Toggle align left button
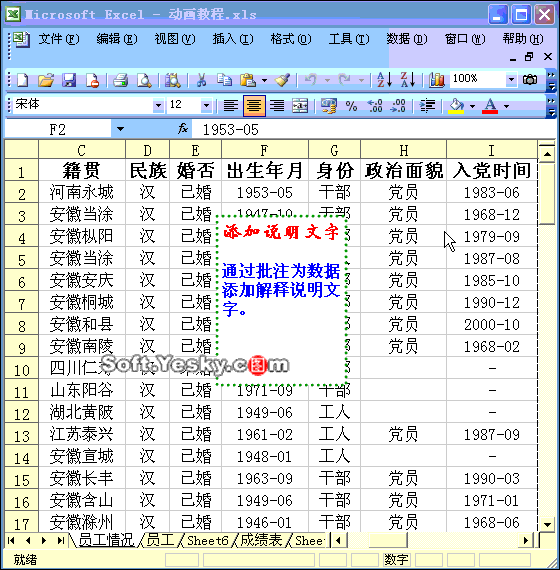 [231, 106]
